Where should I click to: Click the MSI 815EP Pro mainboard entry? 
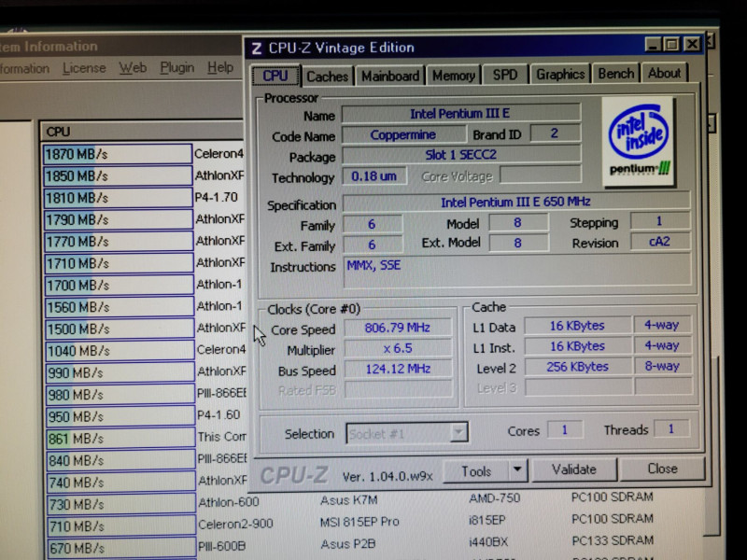[x=359, y=522]
